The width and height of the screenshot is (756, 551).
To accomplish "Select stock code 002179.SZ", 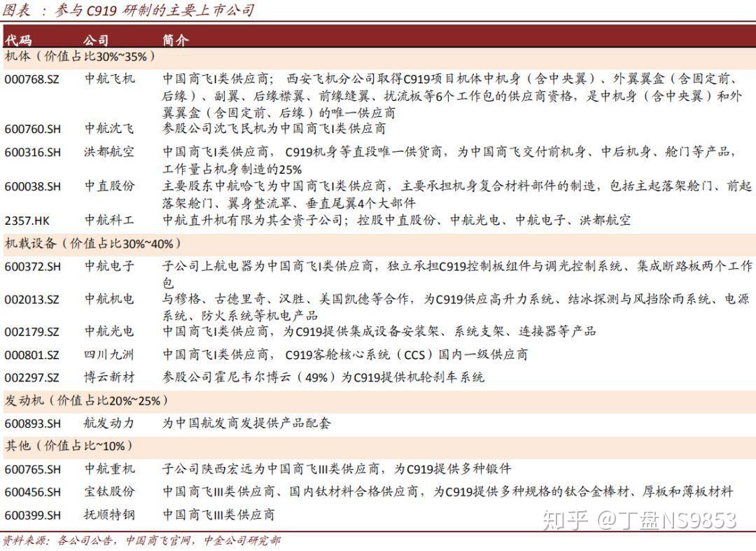I will pyautogui.click(x=31, y=332).
